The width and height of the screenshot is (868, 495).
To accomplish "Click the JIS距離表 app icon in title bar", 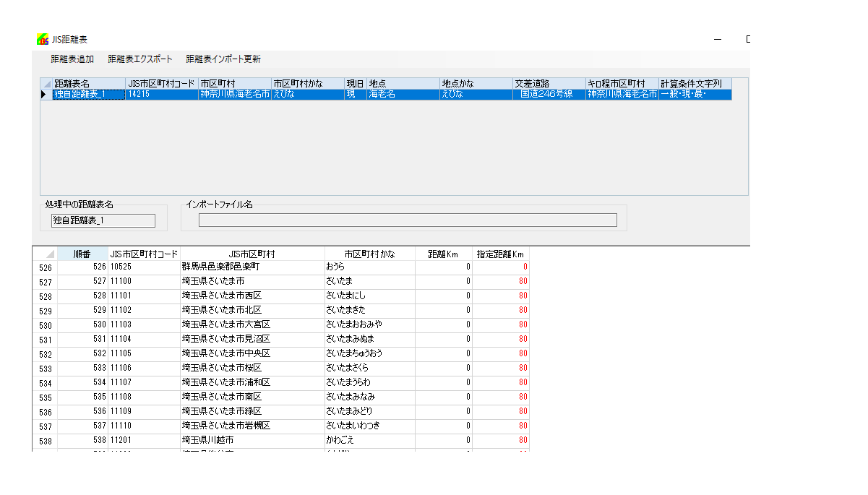I will click(x=43, y=40).
